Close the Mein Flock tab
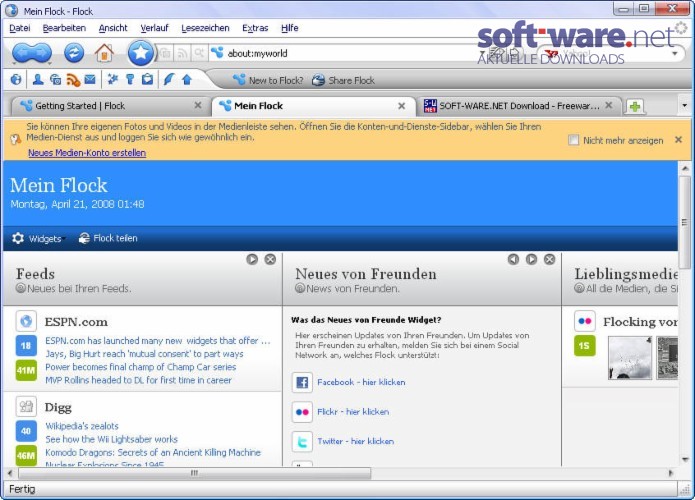Viewport: 695px width, 500px height. pyautogui.click(x=402, y=106)
